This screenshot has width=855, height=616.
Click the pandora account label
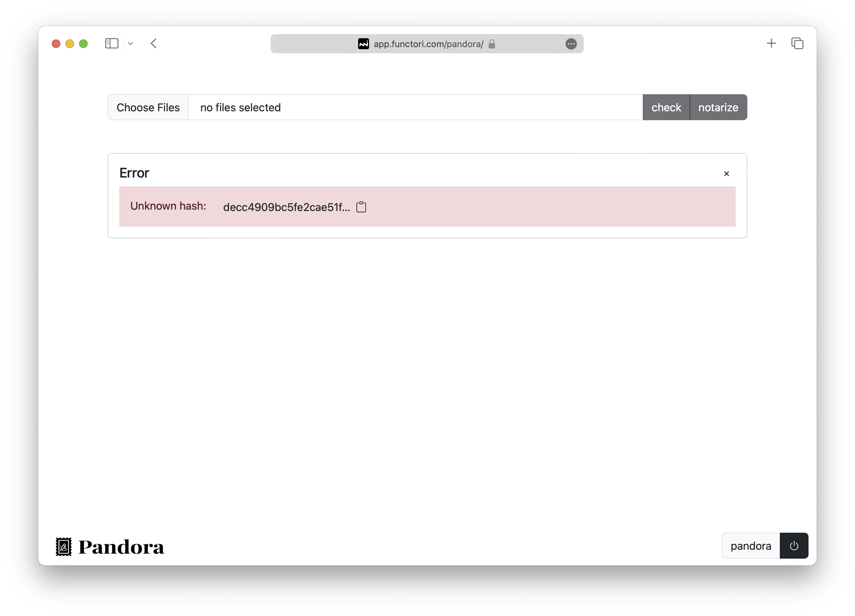tap(750, 546)
